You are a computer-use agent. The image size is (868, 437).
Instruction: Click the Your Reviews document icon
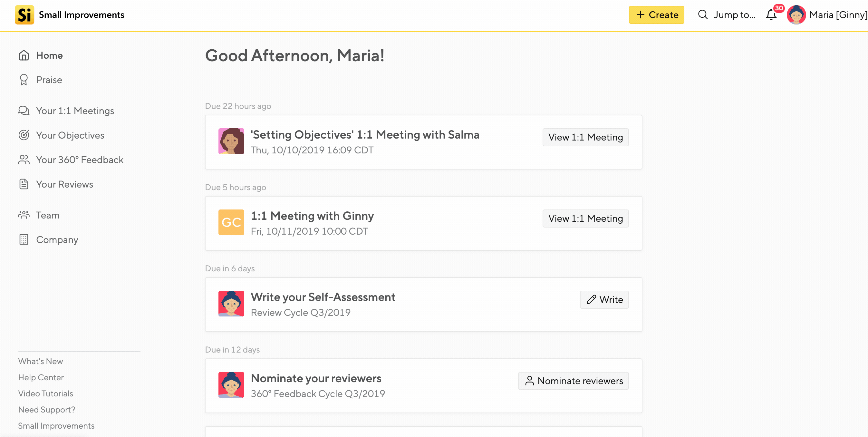tap(24, 184)
